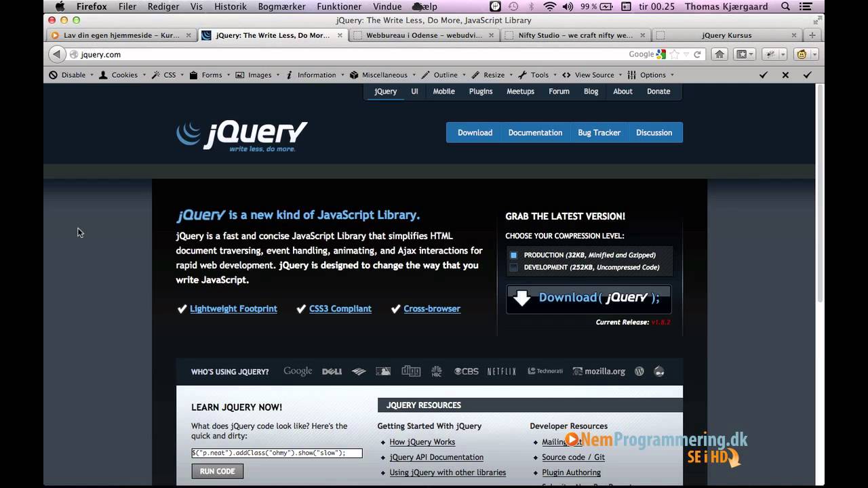Expand the Information dropdown arrow
Viewport: 868px width, 488px height.
pos(342,75)
